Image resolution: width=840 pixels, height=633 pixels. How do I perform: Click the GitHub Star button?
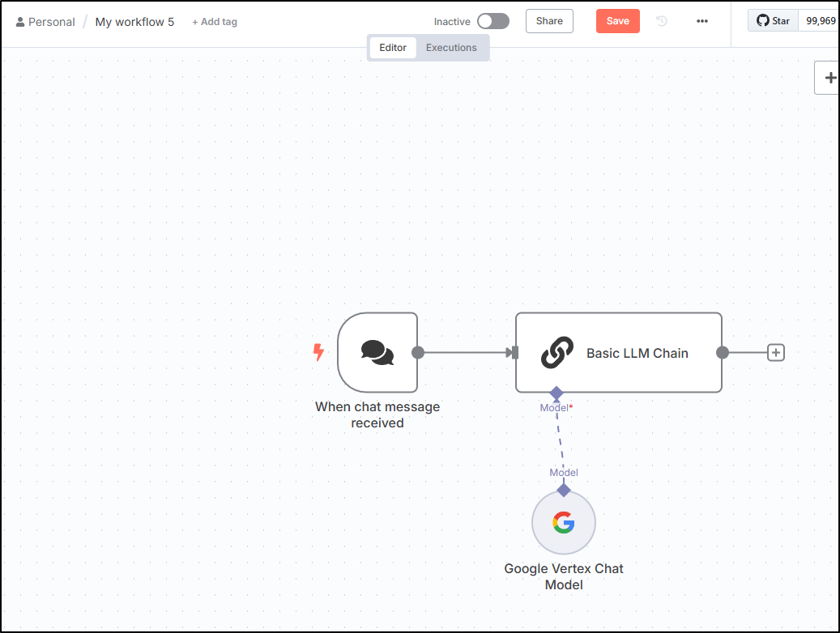pyautogui.click(x=773, y=21)
